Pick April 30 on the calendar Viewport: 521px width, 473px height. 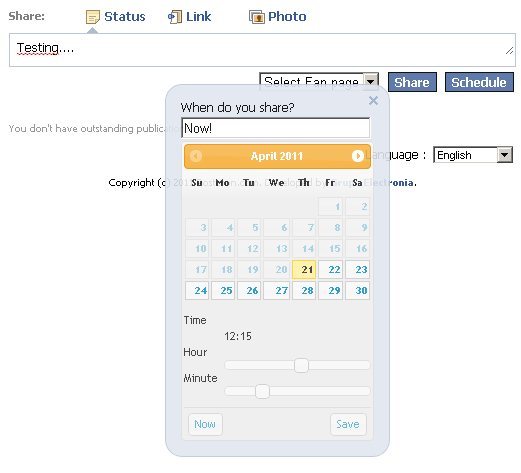coord(357,290)
